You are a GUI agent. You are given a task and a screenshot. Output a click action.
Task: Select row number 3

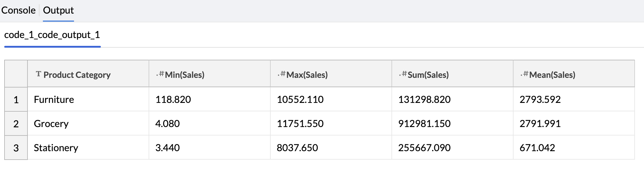16,148
